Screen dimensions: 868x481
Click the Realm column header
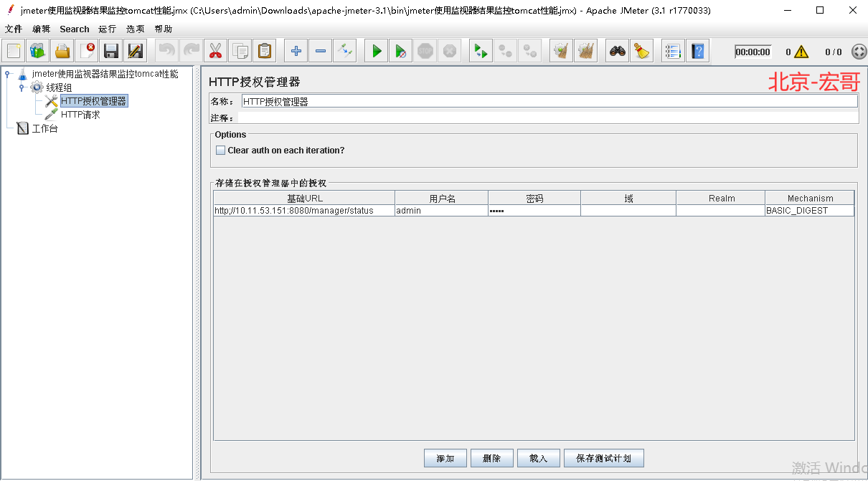click(721, 198)
